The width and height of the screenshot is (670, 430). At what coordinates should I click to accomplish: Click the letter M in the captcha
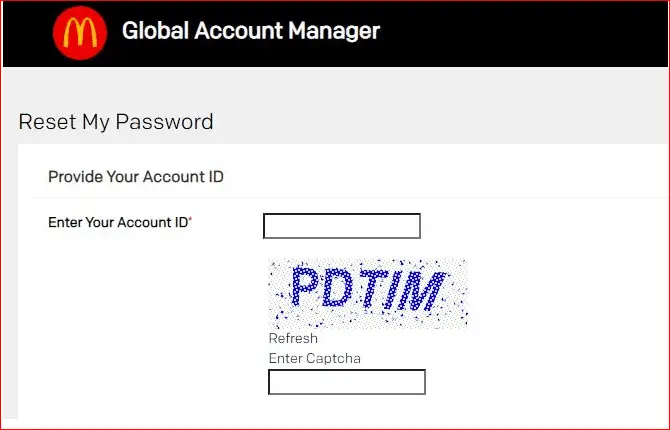421,291
